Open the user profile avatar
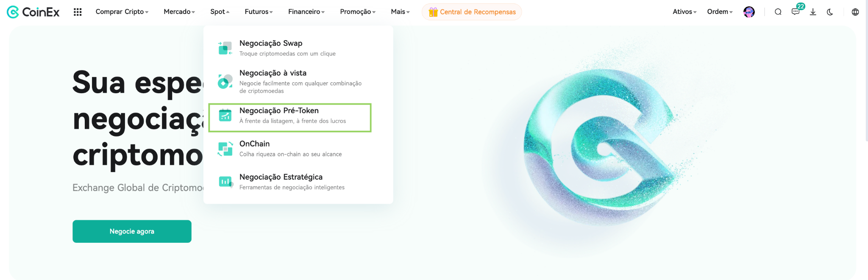 coord(749,12)
